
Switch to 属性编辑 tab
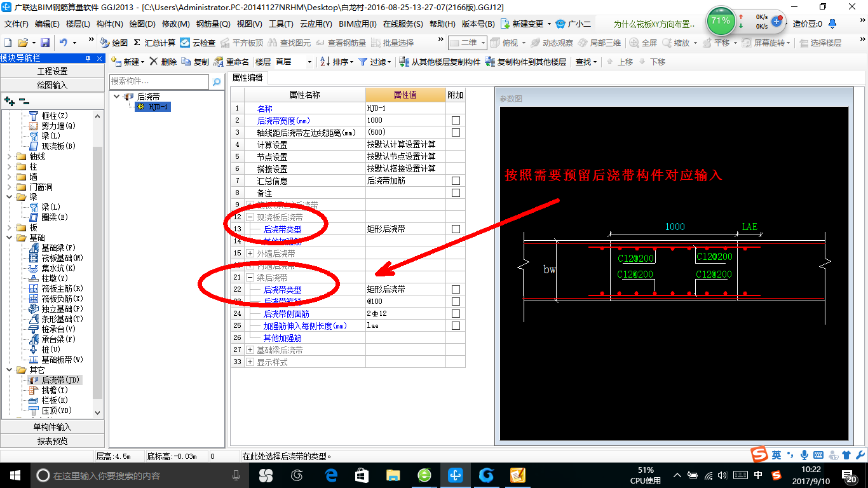point(247,78)
